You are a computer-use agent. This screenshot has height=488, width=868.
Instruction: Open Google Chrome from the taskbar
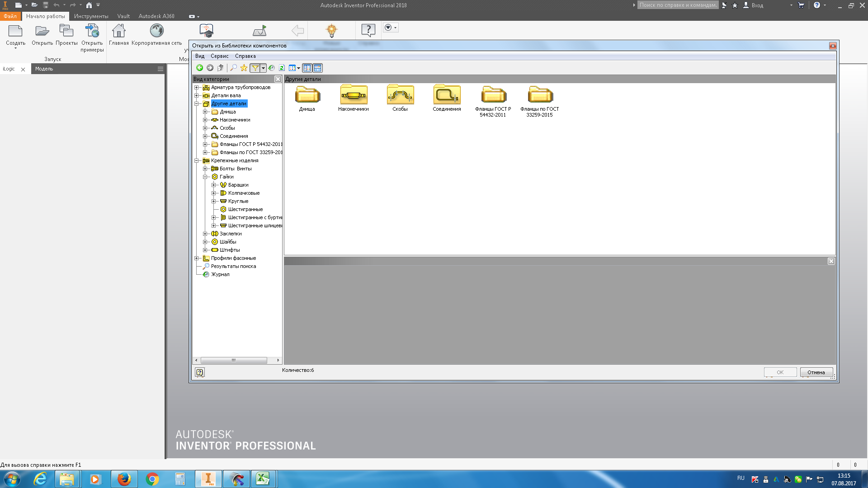152,479
